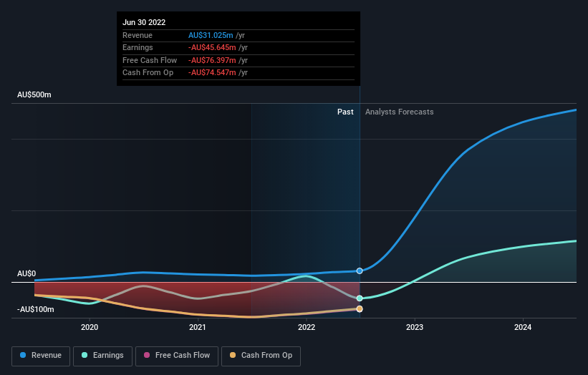Click the orange Cash From Op legend dot
The image size is (588, 375).
click(x=233, y=355)
